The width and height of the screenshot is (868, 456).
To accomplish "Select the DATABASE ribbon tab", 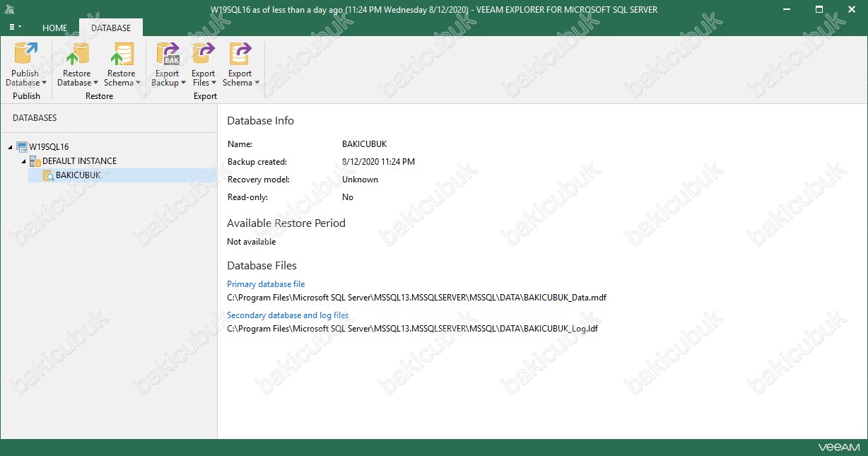I will [x=111, y=28].
